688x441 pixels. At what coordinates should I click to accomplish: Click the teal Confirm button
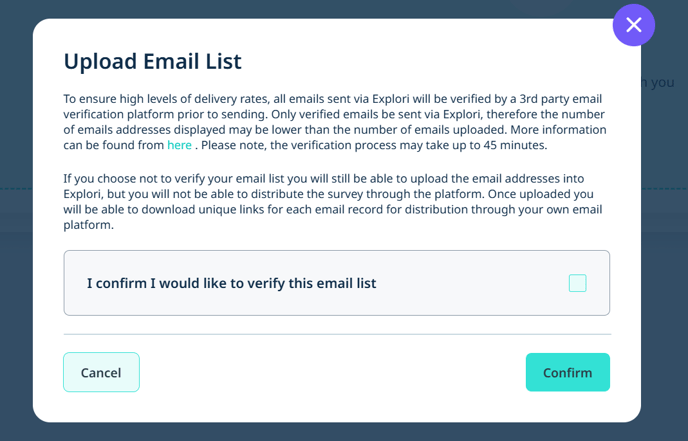(568, 372)
